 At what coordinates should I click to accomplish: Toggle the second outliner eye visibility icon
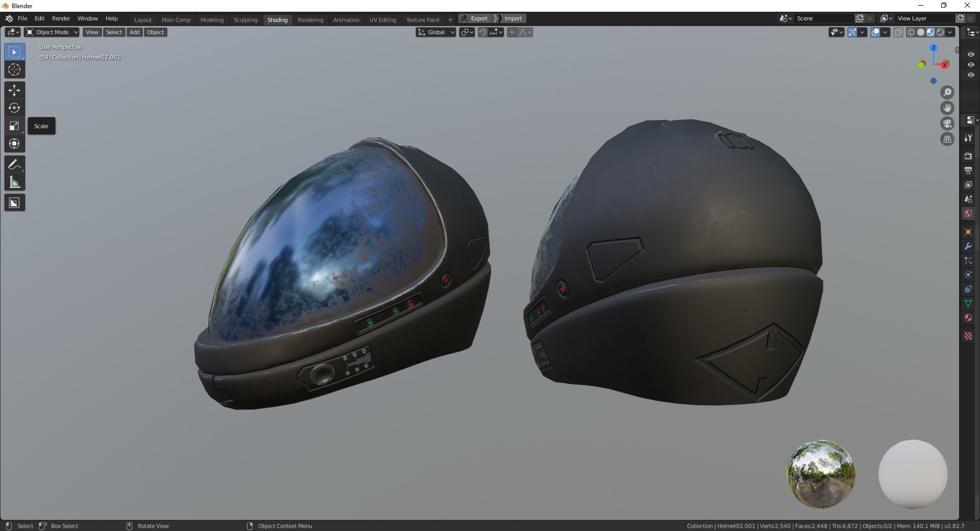(x=971, y=65)
